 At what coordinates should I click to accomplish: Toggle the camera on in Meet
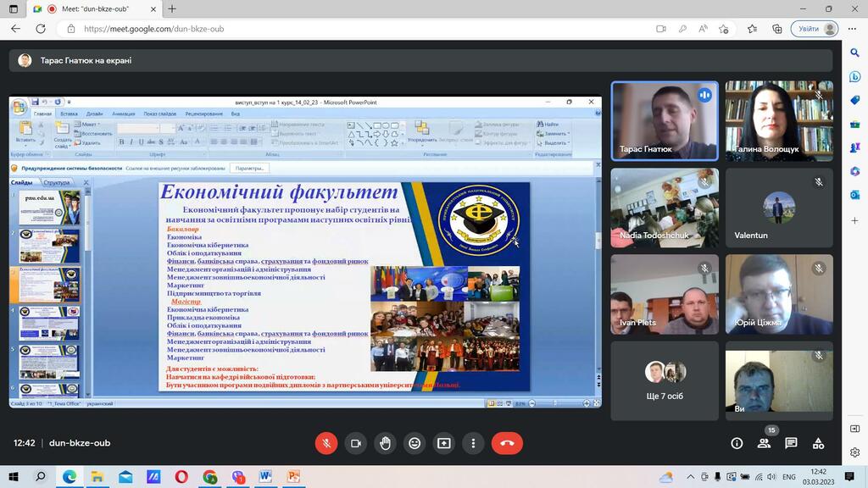(356, 443)
